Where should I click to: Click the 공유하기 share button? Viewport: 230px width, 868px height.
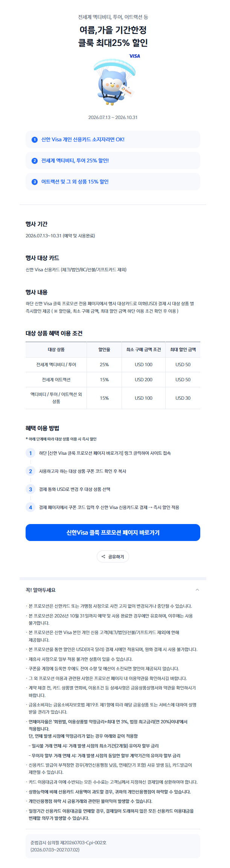tap(113, 556)
